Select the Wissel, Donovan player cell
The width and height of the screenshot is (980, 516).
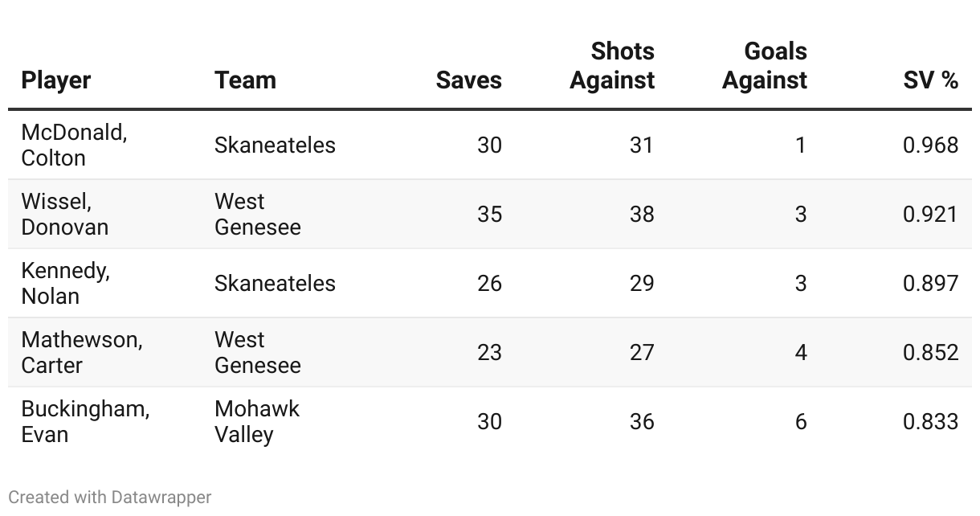point(64,214)
